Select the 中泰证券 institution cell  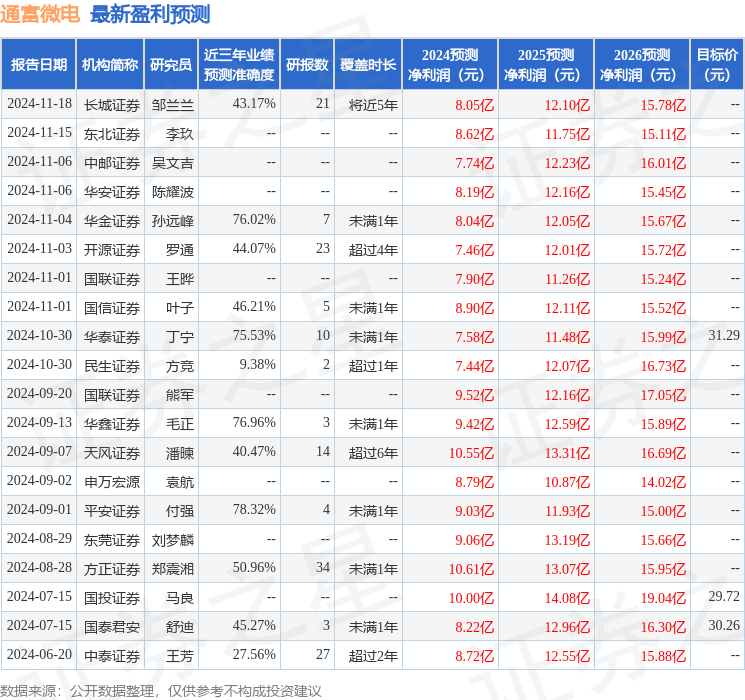point(112,656)
